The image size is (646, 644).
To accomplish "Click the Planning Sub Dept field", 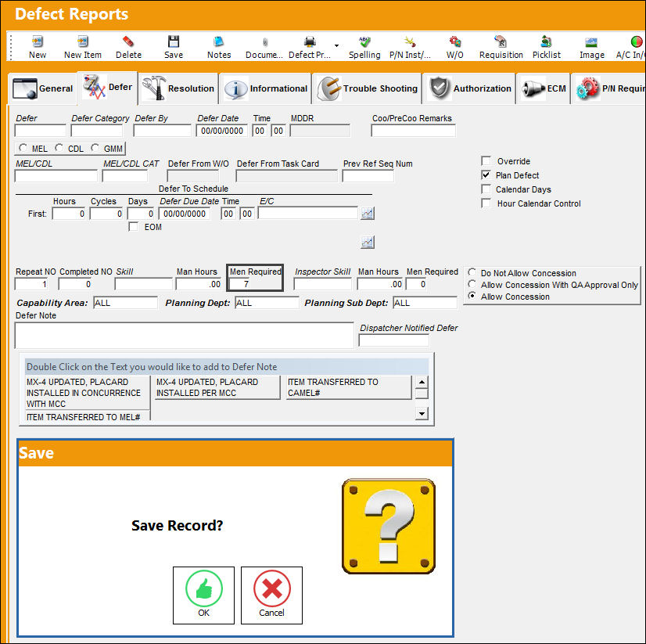I will 425,303.
